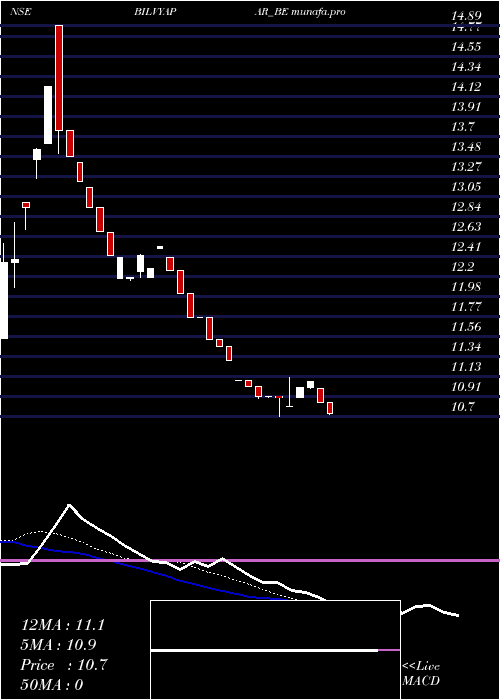500x700 pixels.
Task: Click the 11.34 price axis label
Action: click(x=466, y=346)
